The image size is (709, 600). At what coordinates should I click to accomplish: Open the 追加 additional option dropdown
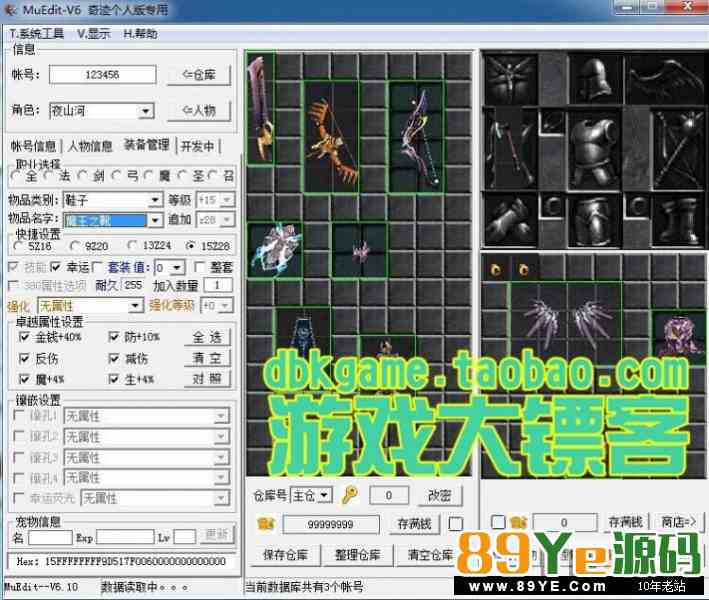tap(227, 220)
